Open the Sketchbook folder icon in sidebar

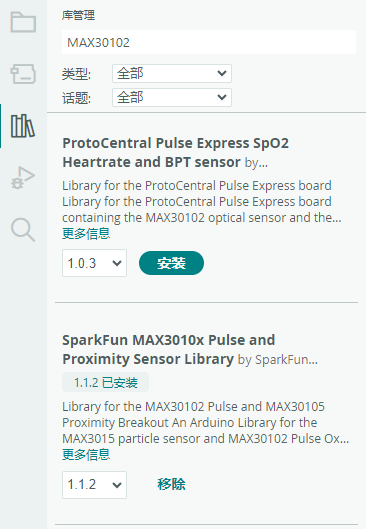(x=23, y=22)
